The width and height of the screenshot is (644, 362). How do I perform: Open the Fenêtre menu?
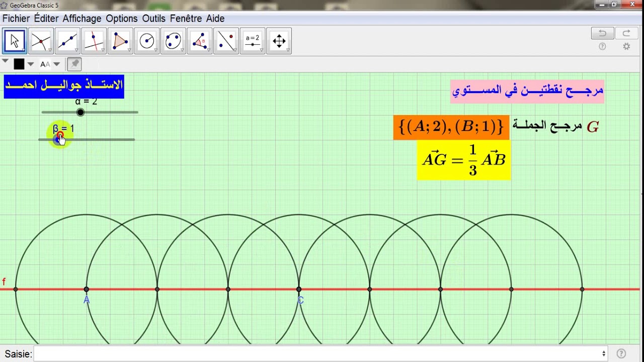[x=186, y=19]
